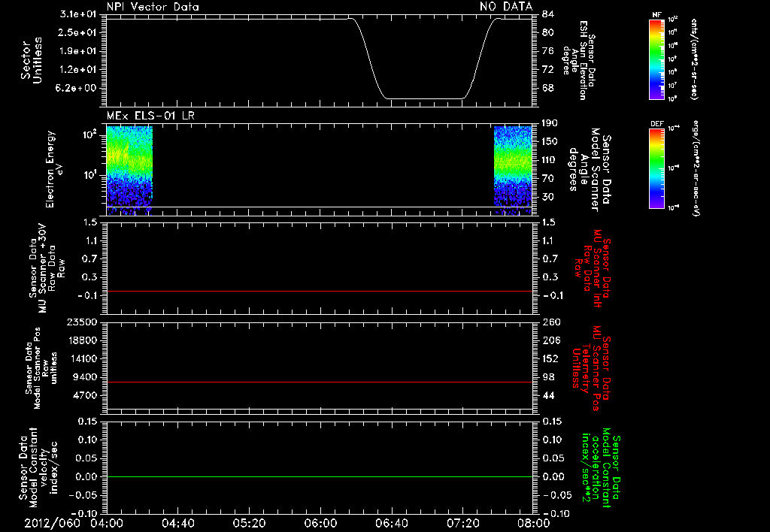Viewport: 770px width, 532px height.
Task: Click the right electron spectrogram data block
Action: [x=513, y=171]
